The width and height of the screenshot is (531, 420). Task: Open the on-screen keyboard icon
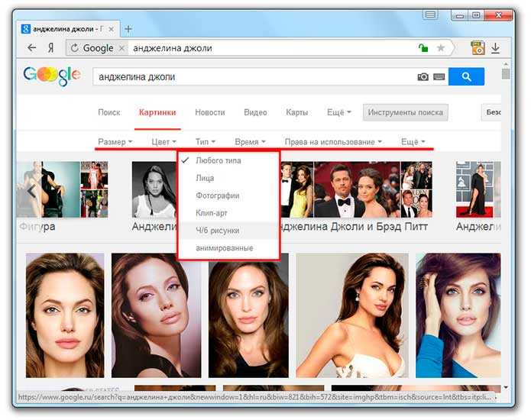439,77
